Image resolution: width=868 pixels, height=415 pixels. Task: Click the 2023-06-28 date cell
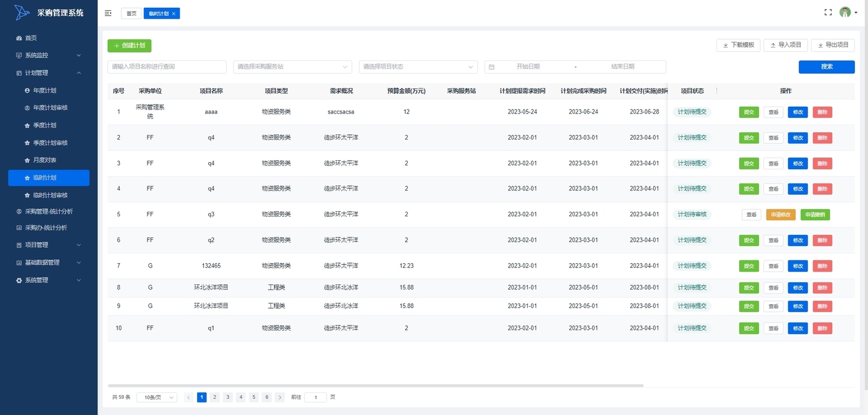click(x=644, y=112)
